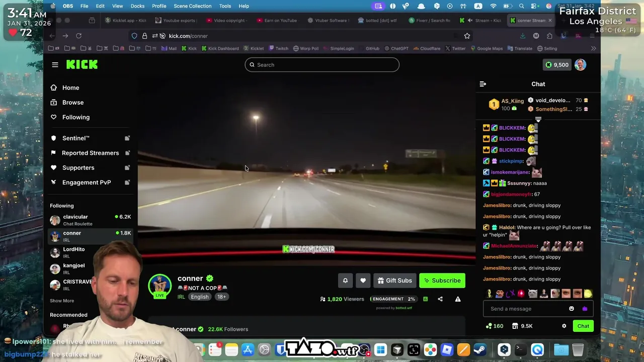
Task: Switch to the Fiverr Search tab
Action: coord(429,21)
